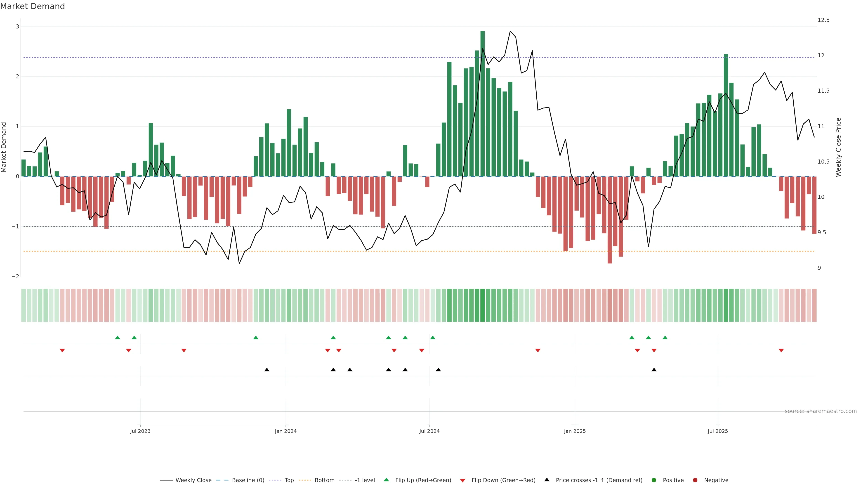Click the Market Demand chart title
This screenshot has height=488, width=868.
point(33,6)
